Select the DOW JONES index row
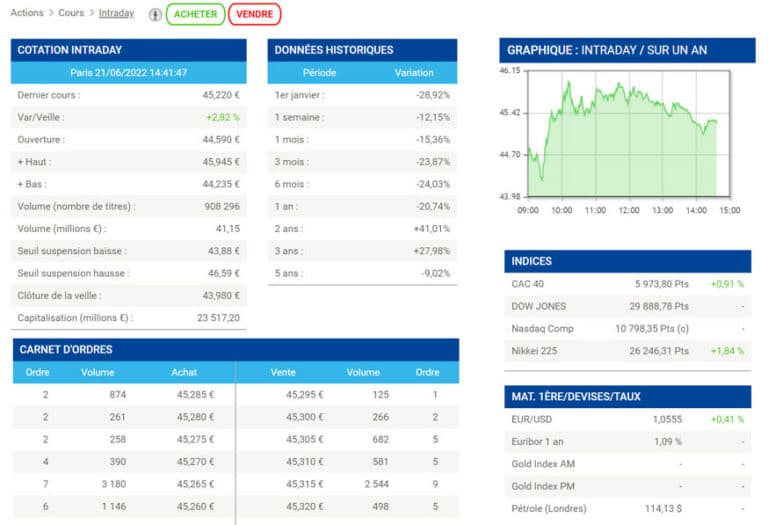Viewport: 768px width, 525px height. [627, 306]
